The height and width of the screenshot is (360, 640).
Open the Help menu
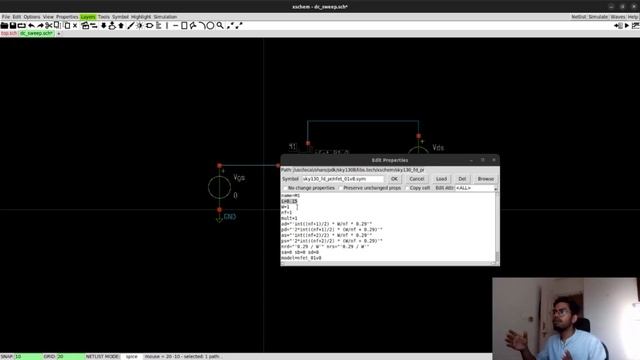(x=633, y=17)
